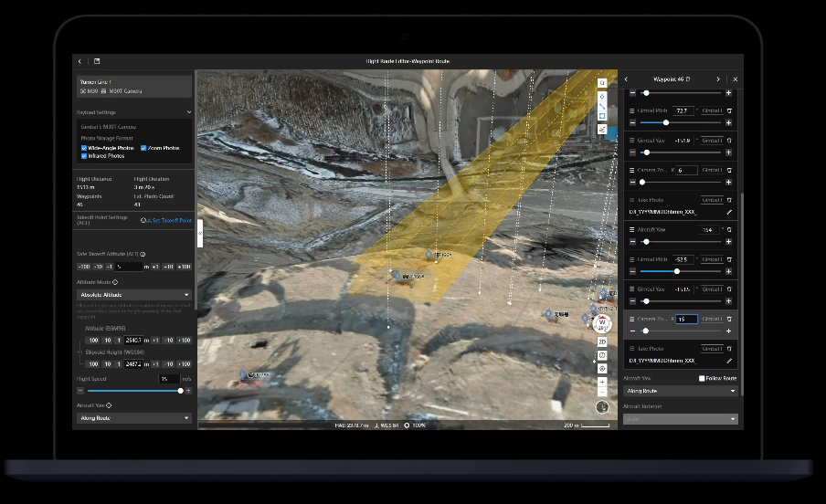Open the Altitude Mode dropdown

134,295
